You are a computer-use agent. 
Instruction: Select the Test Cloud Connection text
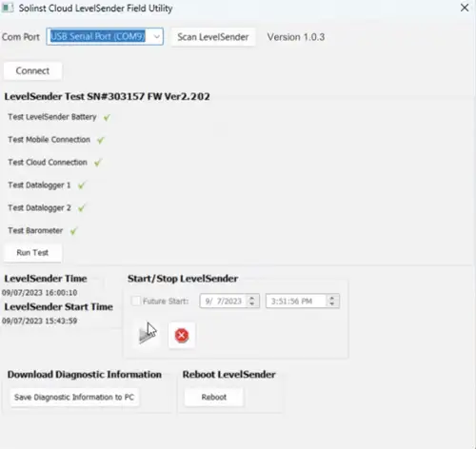pos(48,163)
